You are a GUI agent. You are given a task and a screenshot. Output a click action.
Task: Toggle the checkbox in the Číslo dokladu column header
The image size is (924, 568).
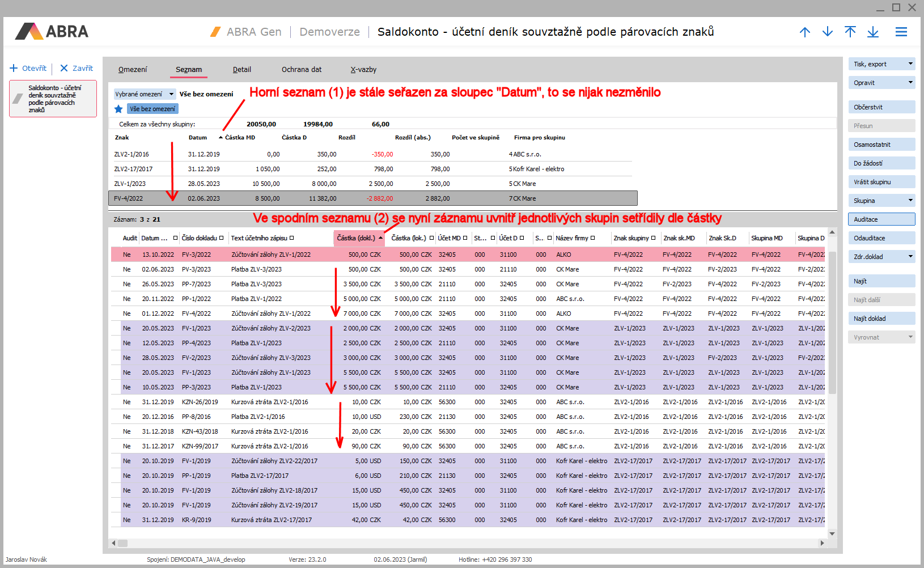pos(221,238)
